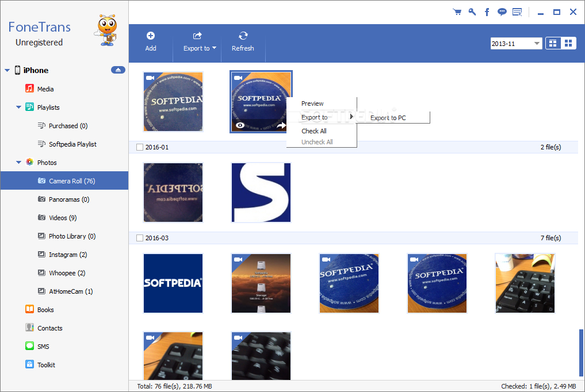Choose Check All in context menu
Viewport: 585px width, 392px height.
pyautogui.click(x=321, y=131)
